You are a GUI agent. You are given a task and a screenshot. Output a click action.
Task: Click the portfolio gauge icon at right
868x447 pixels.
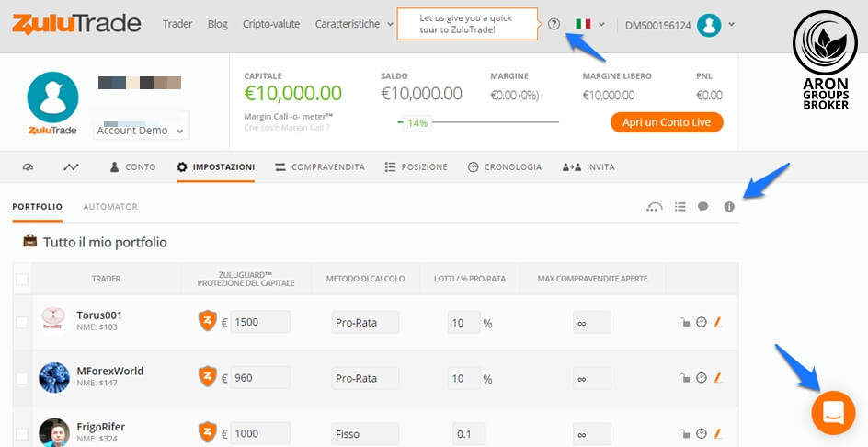tap(655, 207)
